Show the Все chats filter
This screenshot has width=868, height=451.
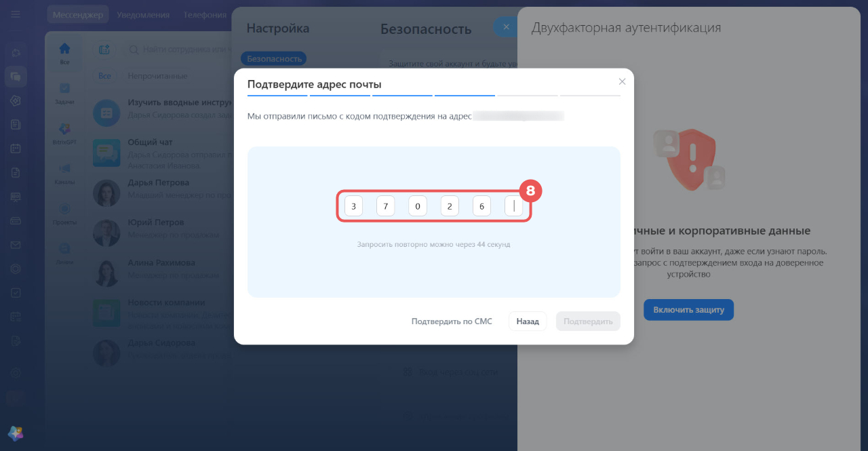coord(104,76)
